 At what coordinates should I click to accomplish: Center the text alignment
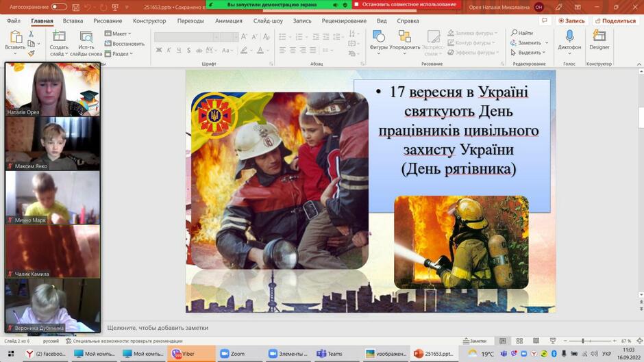(293, 50)
